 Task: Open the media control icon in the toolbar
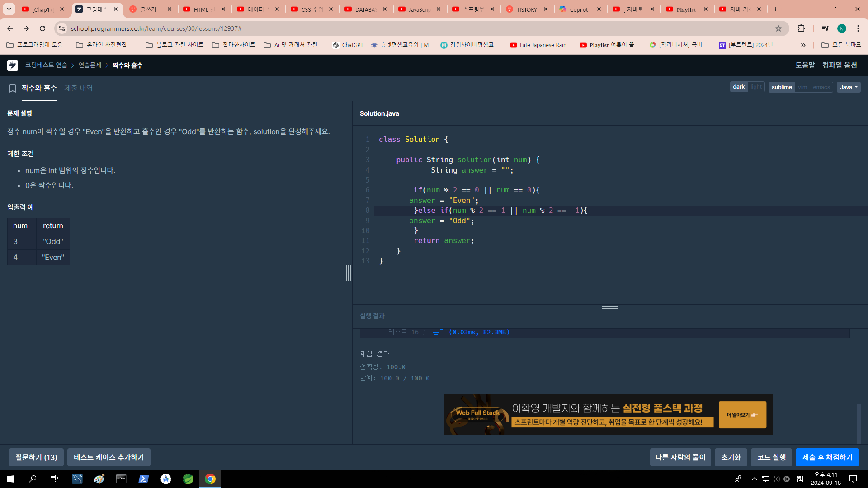(x=826, y=28)
